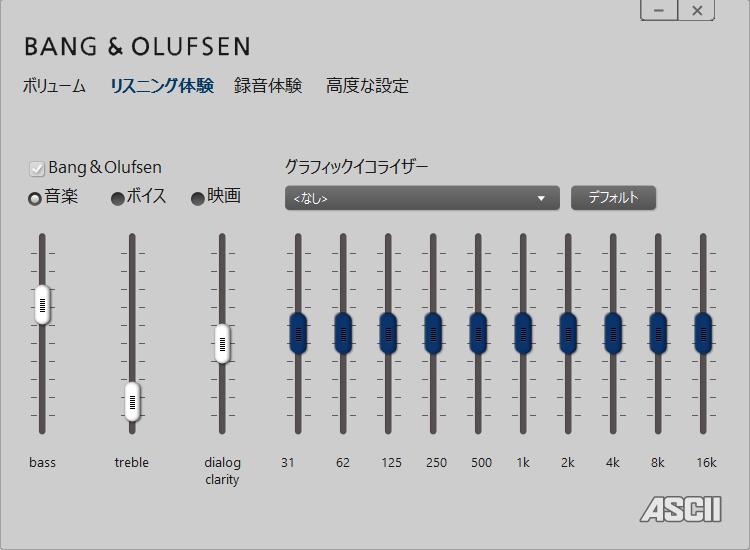Click the 125 Hz equalizer slider knob
The height and width of the screenshot is (550, 750).
388,333
